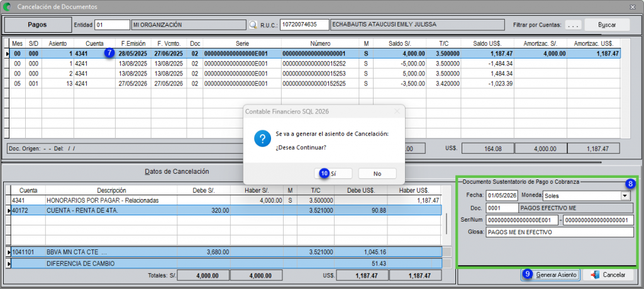The width and height of the screenshot is (644, 289).
Task: Click the PAGOS EFECTIVO ME description field
Action: (576, 208)
